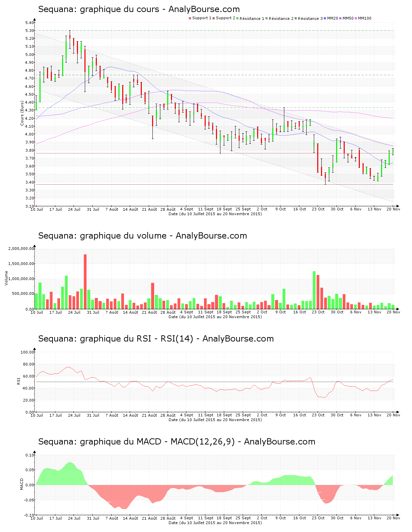Select the 'Support 2' legend label
This screenshot has width=412, height=532.
point(226,18)
